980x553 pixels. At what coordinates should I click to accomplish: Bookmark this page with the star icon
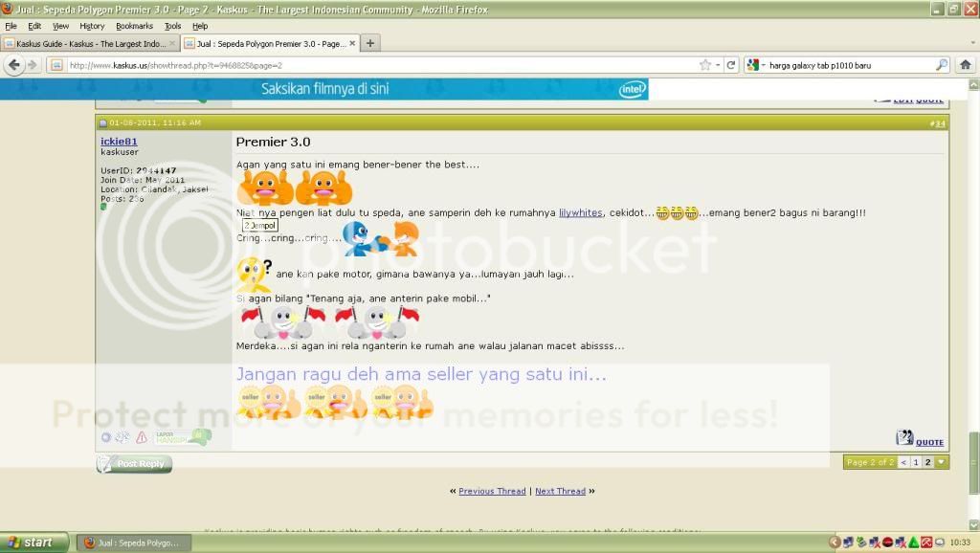pyautogui.click(x=705, y=65)
